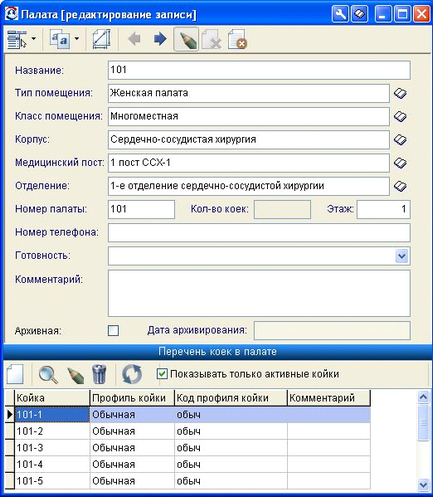Click the Класс помещения field

tap(249, 117)
